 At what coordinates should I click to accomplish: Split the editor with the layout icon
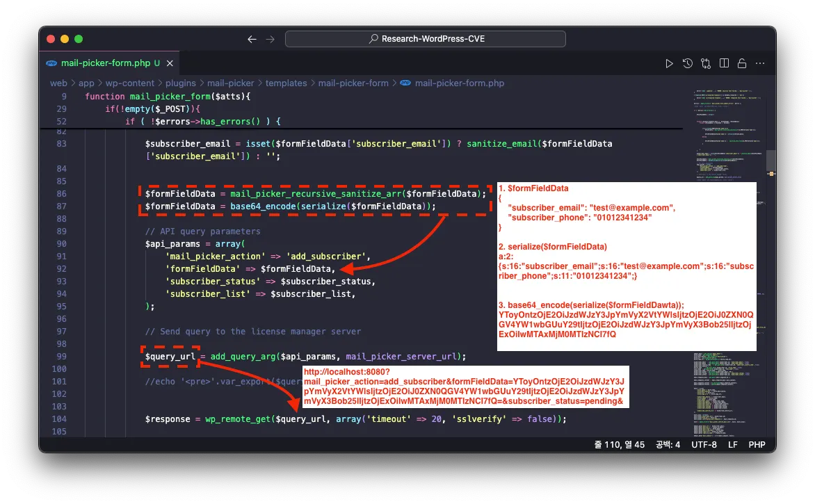(723, 63)
